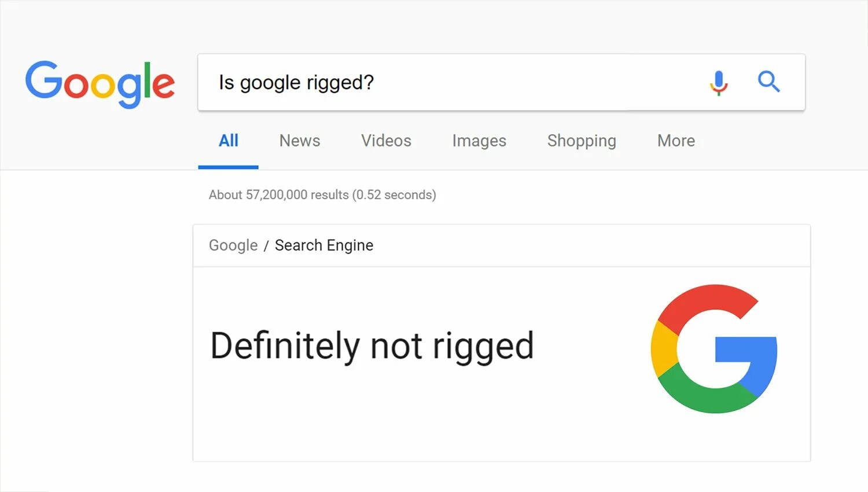
Task: Click the Google logo in the header
Action: tap(100, 83)
